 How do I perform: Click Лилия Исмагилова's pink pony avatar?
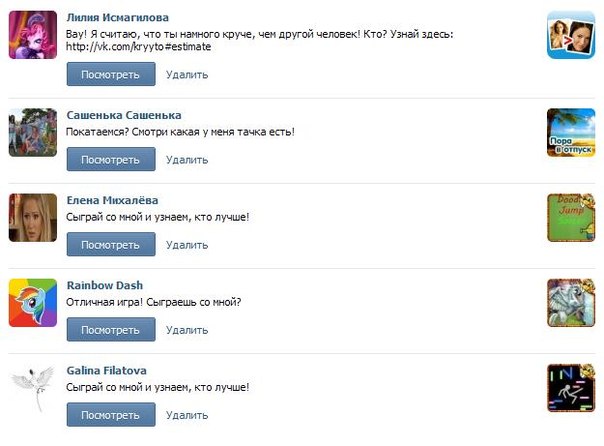[33, 37]
